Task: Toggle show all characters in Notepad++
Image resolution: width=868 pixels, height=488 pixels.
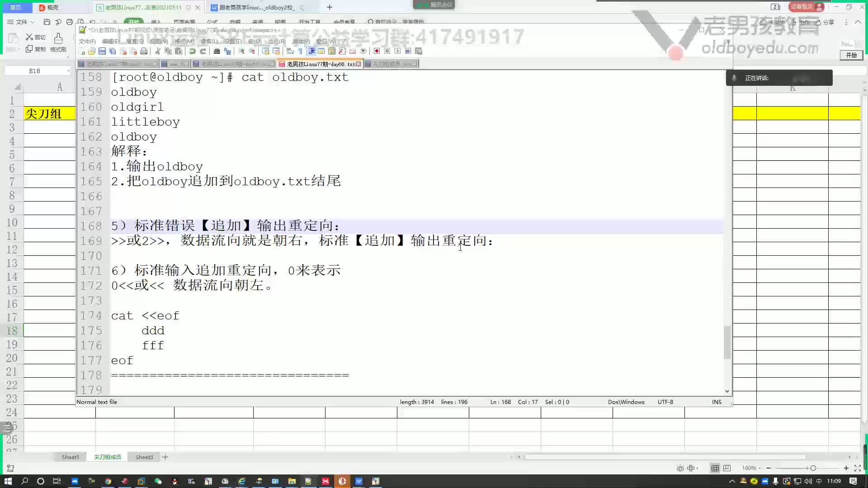Action: coord(301,51)
